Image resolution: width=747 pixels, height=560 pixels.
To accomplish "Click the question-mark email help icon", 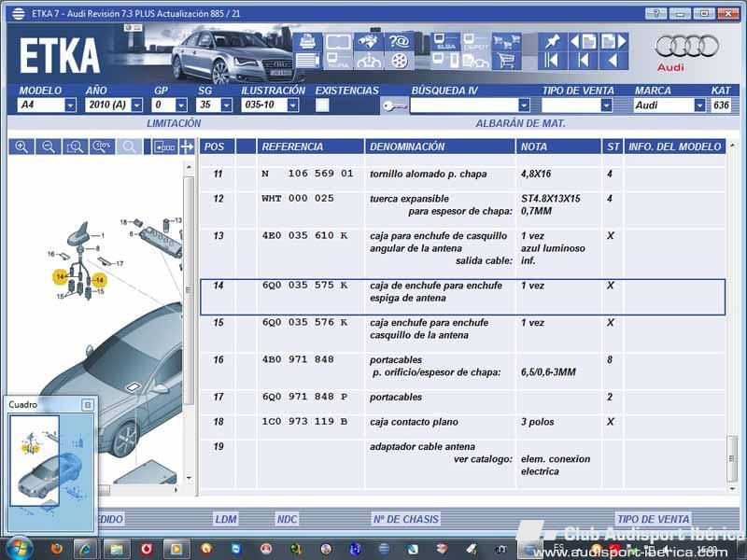I will tap(400, 42).
